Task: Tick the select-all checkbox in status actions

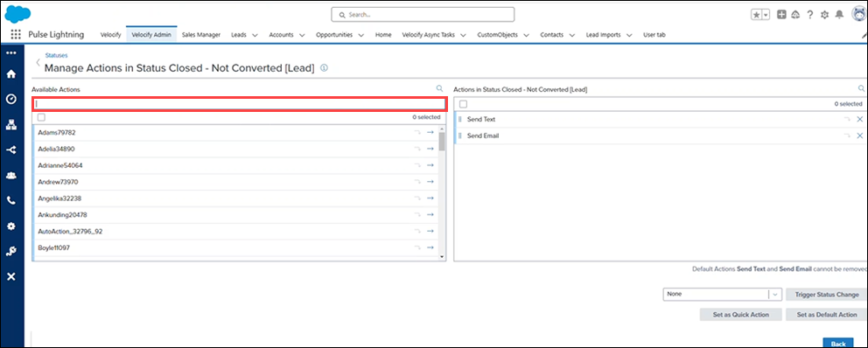Action: [464, 104]
